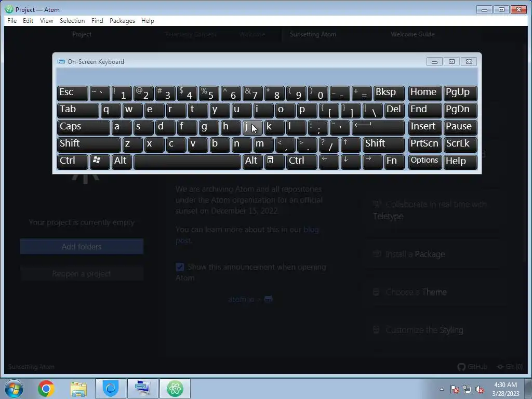Click the Home key

[425, 93]
